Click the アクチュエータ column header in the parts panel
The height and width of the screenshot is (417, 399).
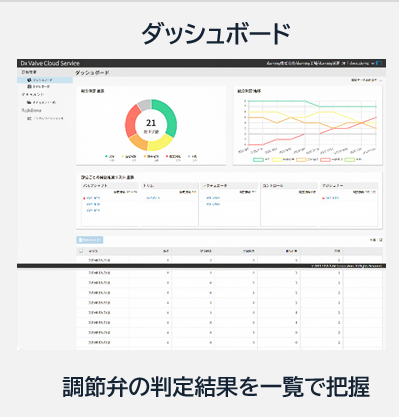pyautogui.click(x=230, y=186)
